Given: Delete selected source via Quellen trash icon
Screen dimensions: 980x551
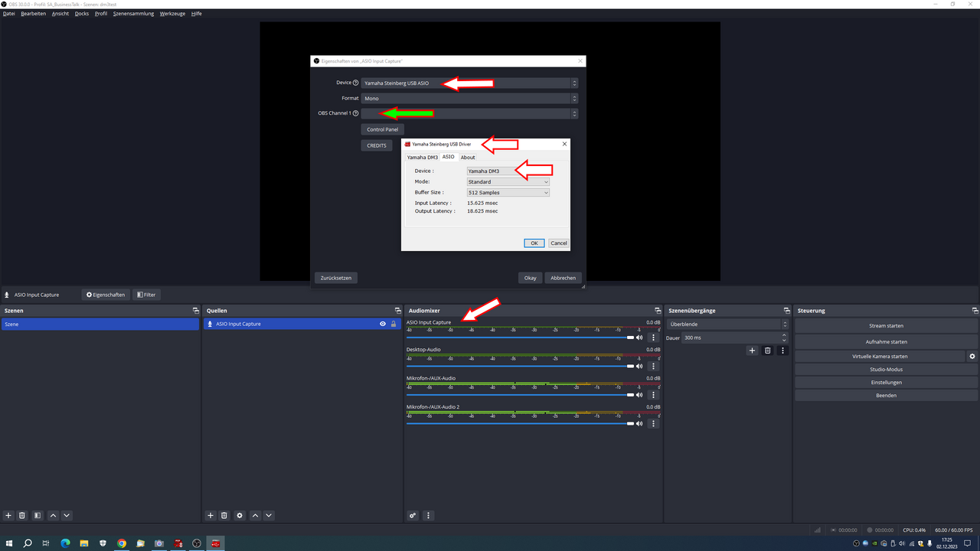Looking at the screenshot, I should click(224, 516).
